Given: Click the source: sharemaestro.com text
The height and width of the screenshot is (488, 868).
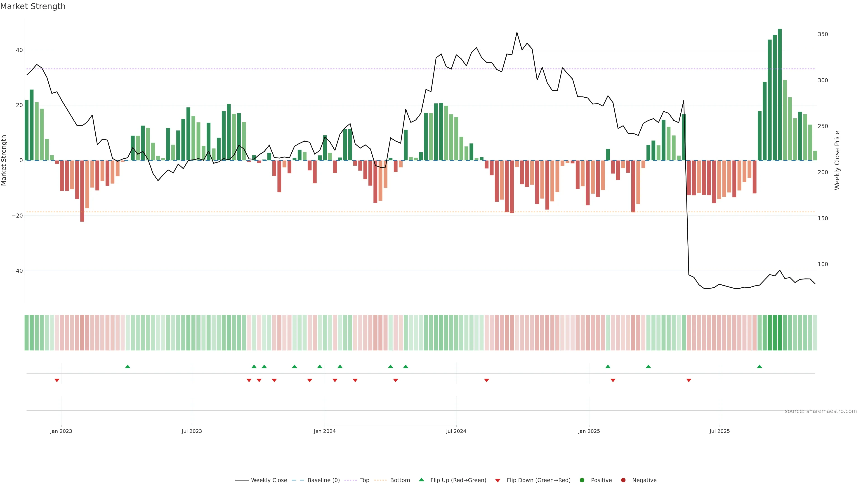Looking at the screenshot, I should (x=821, y=411).
